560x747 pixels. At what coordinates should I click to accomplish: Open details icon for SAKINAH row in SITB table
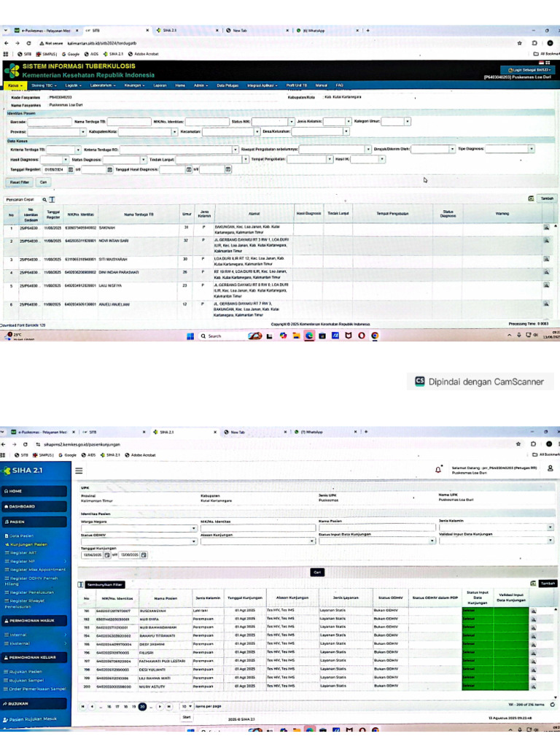pyautogui.click(x=546, y=228)
